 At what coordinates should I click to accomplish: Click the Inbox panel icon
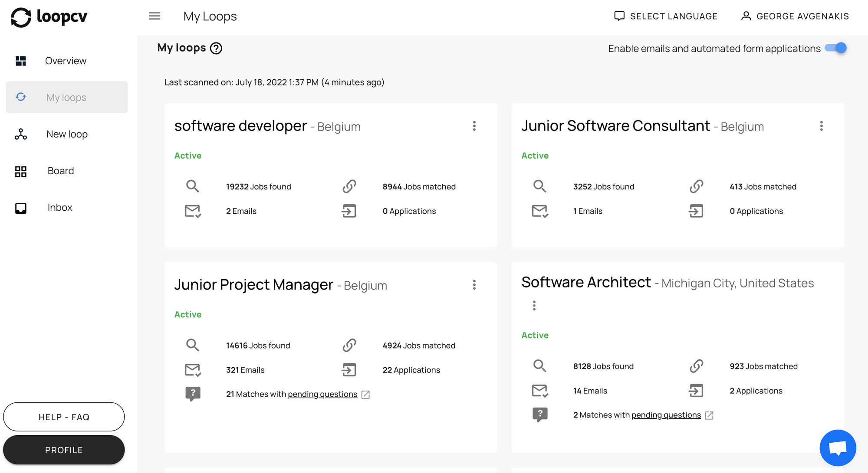pos(20,207)
